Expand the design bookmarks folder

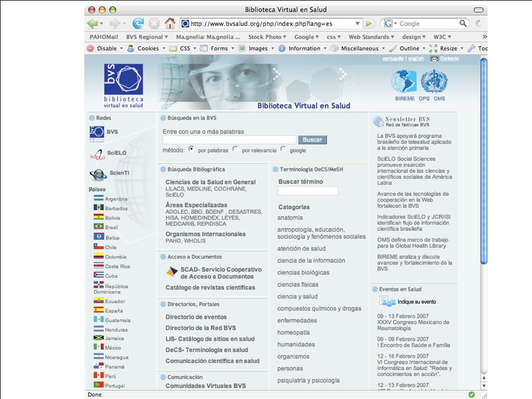(x=413, y=37)
